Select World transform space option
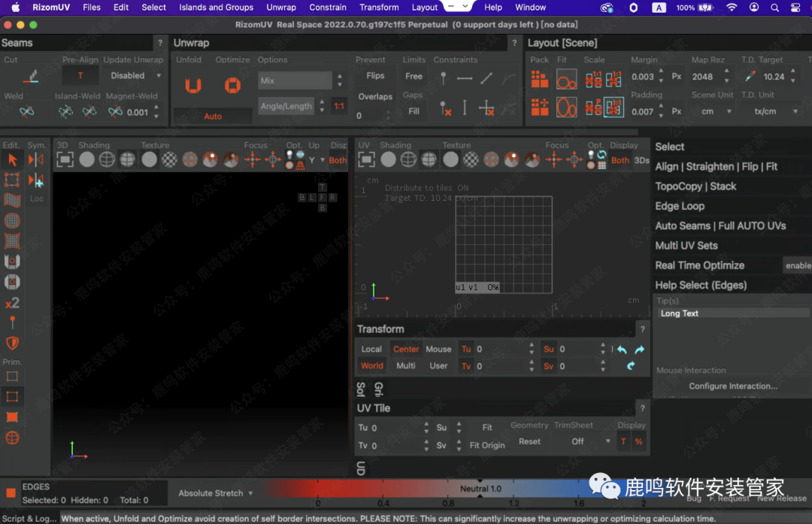The width and height of the screenshot is (812, 524). 371,366
